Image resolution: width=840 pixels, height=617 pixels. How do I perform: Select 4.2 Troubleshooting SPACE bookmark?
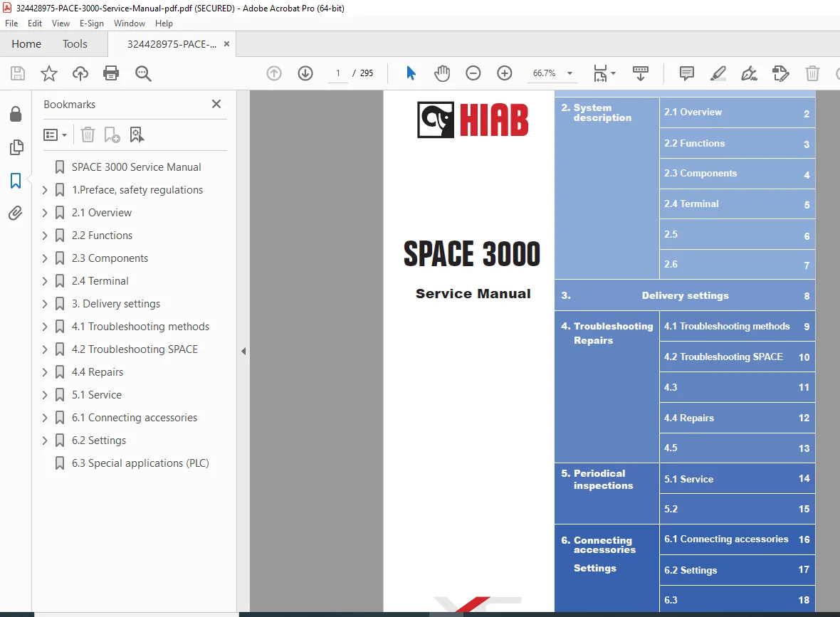135,349
